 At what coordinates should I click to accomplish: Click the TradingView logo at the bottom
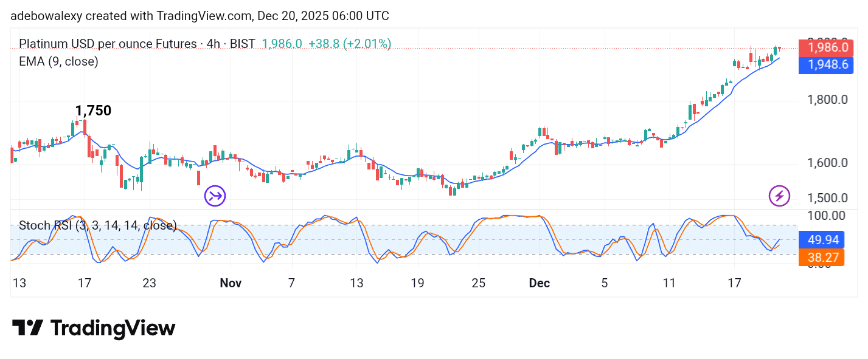click(94, 329)
